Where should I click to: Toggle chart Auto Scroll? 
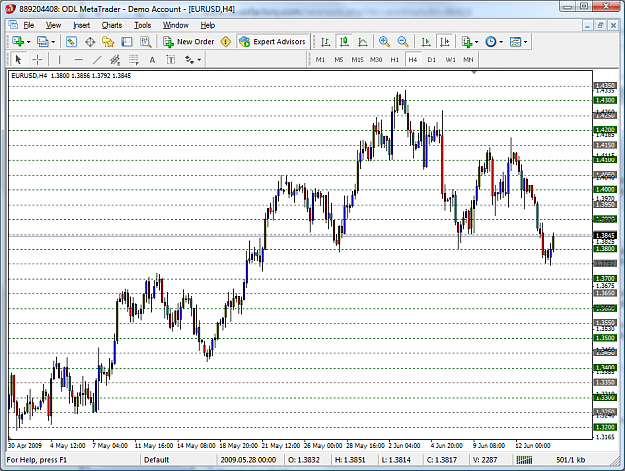point(426,41)
